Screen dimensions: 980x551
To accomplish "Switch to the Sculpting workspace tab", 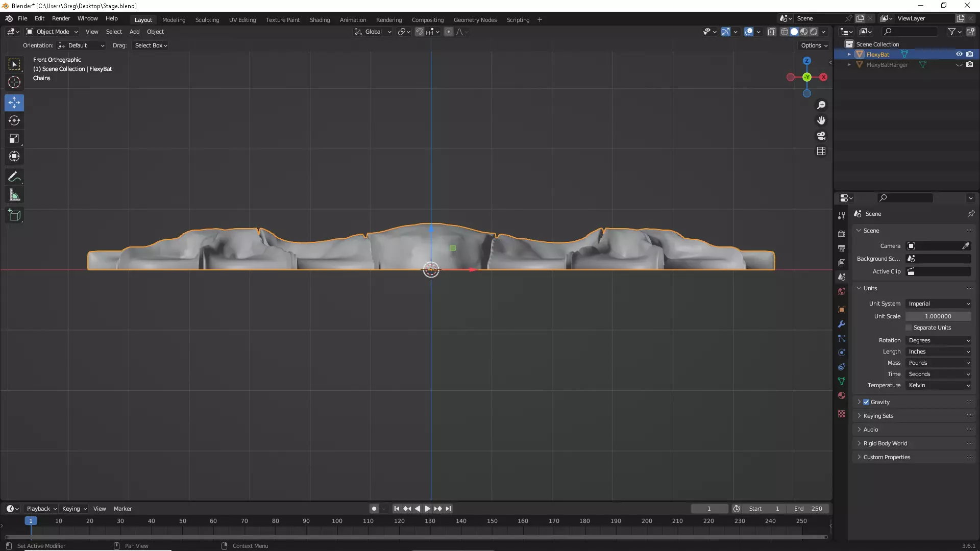I will (207, 20).
